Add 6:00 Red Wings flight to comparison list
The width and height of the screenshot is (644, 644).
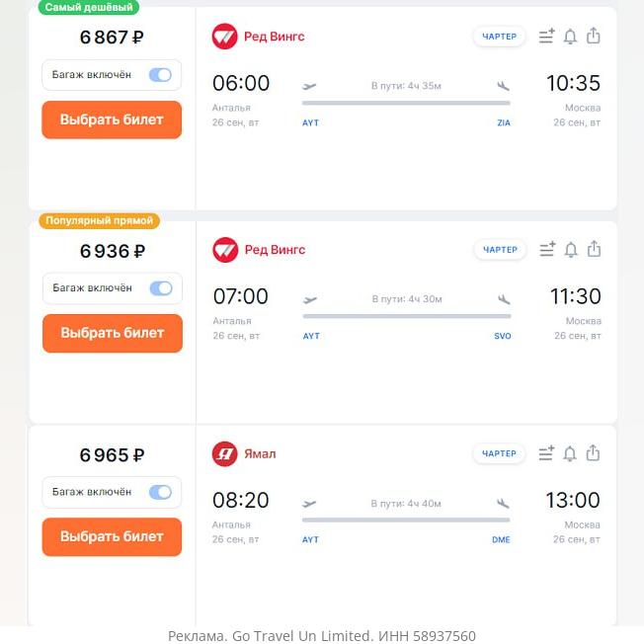546,37
